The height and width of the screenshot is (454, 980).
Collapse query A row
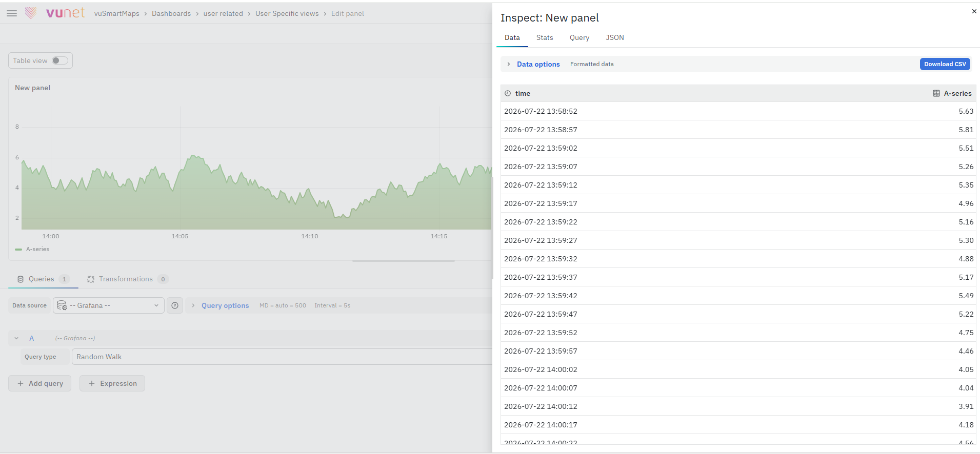click(16, 338)
